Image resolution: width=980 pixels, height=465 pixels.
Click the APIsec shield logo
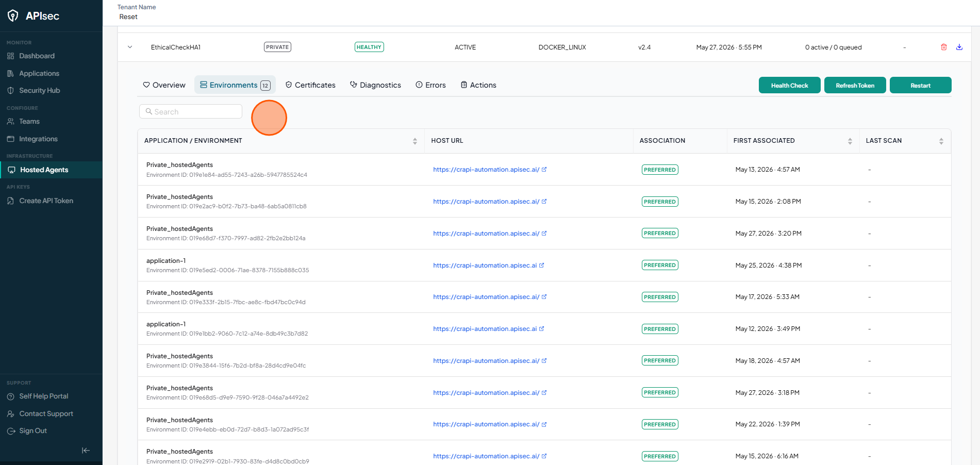(13, 16)
